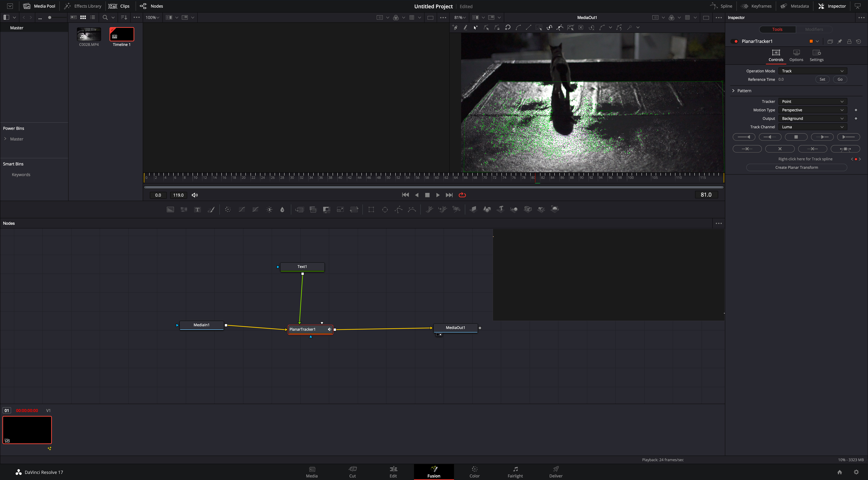Select the C0028.MP4 clip thumbnail
The width and height of the screenshot is (868, 480).
click(89, 34)
